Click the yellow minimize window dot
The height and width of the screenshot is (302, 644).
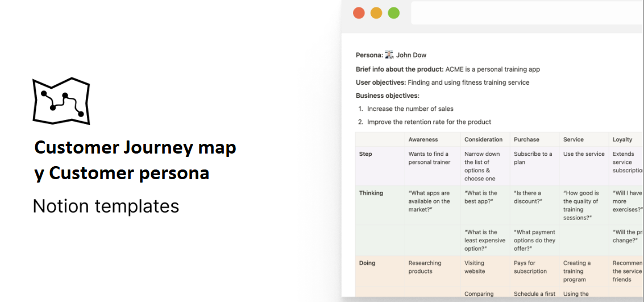pyautogui.click(x=376, y=13)
